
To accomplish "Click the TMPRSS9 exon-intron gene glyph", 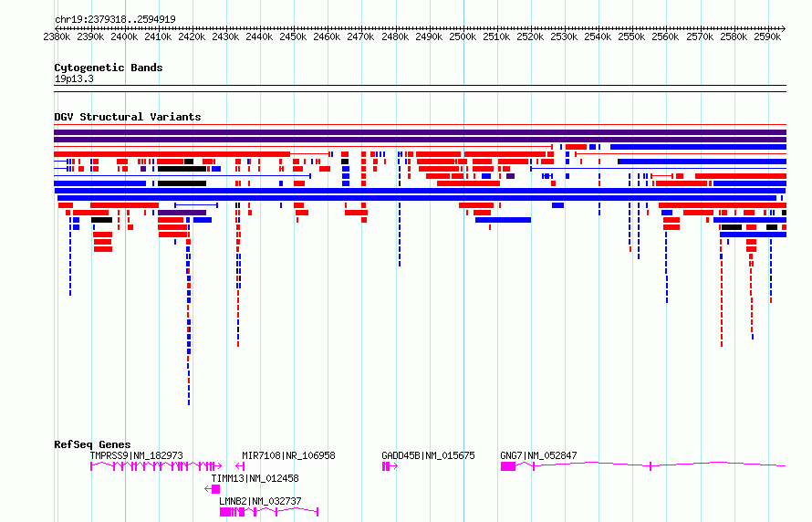I will [x=156, y=466].
